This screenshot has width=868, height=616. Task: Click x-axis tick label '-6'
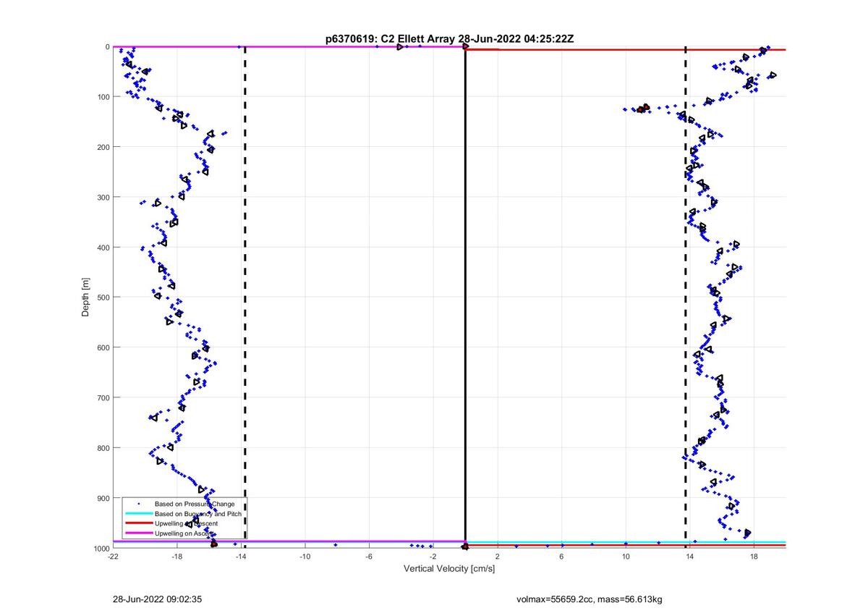click(x=369, y=557)
